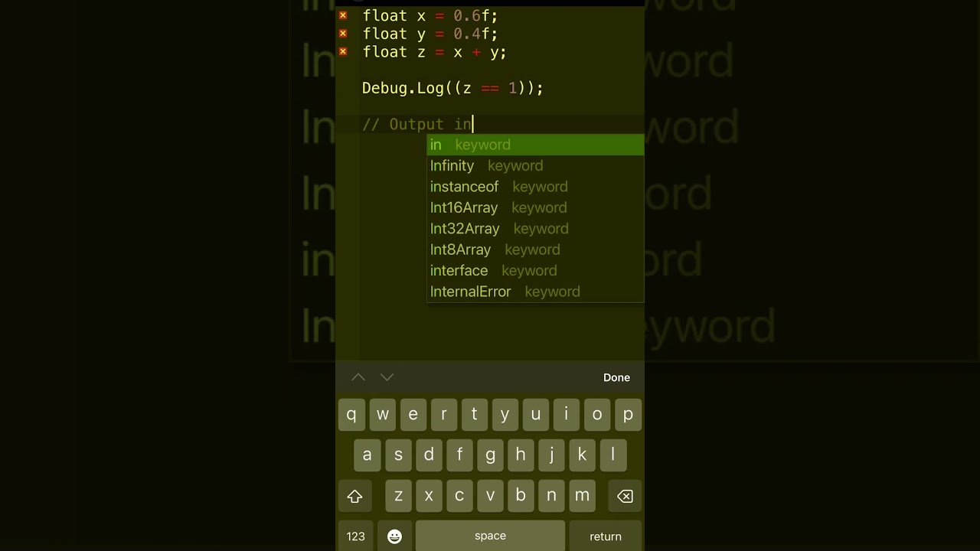Choose the 'Int32Array' suggestion
Screen dimensions: 980x551
[535, 229]
